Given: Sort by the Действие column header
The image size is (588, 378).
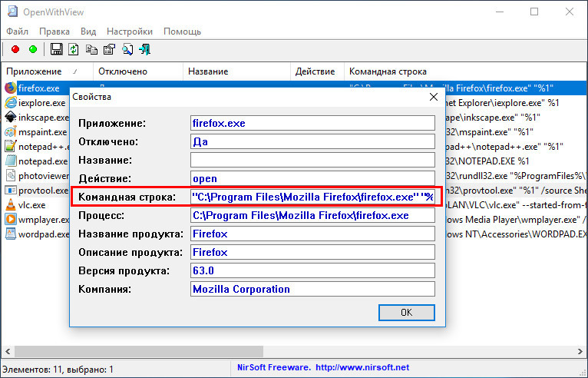Looking at the screenshot, I should tap(317, 71).
